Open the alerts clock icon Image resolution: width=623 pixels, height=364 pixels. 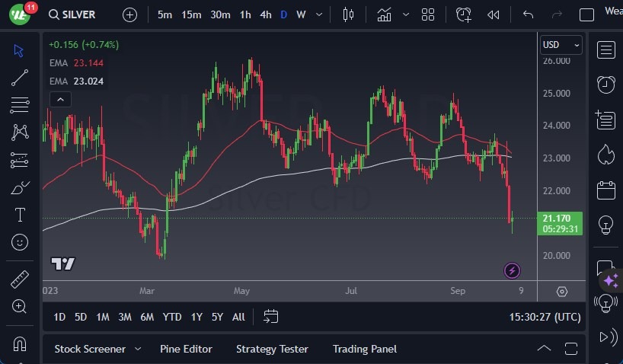606,85
